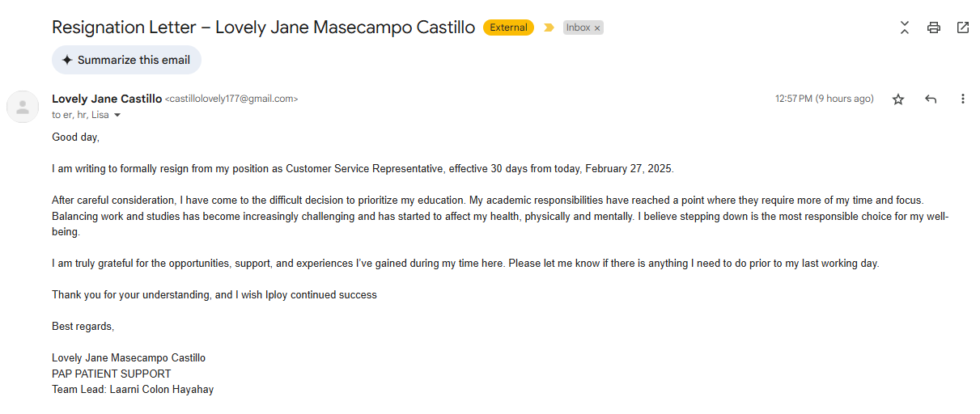Click the expand/collapse all chevrons icon
Screen dimensions: 980x414
tap(905, 27)
